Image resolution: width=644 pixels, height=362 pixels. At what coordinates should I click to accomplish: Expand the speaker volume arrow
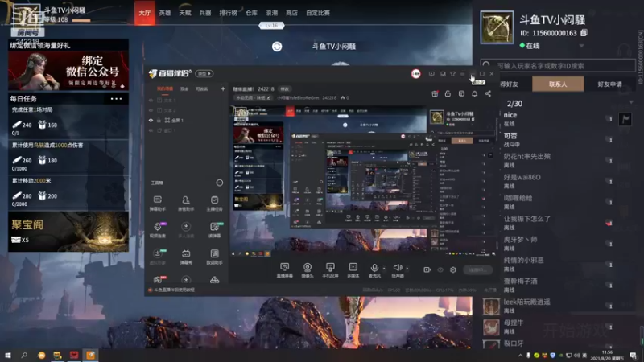click(407, 269)
